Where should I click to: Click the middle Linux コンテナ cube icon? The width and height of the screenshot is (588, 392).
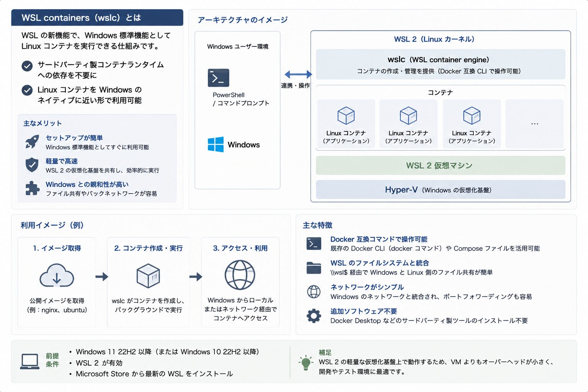coord(408,116)
